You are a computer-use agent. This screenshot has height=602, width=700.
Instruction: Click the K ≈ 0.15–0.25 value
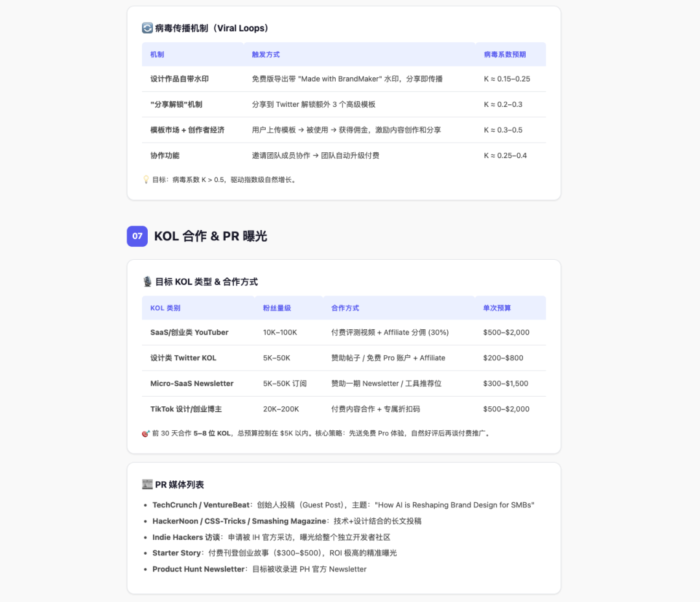coord(507,79)
